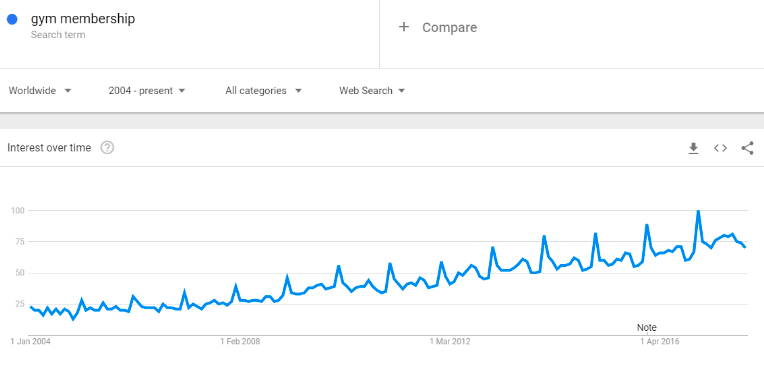This screenshot has height=381, width=764.
Task: Select the 1 Jan 2004 axis label
Action: [x=30, y=341]
